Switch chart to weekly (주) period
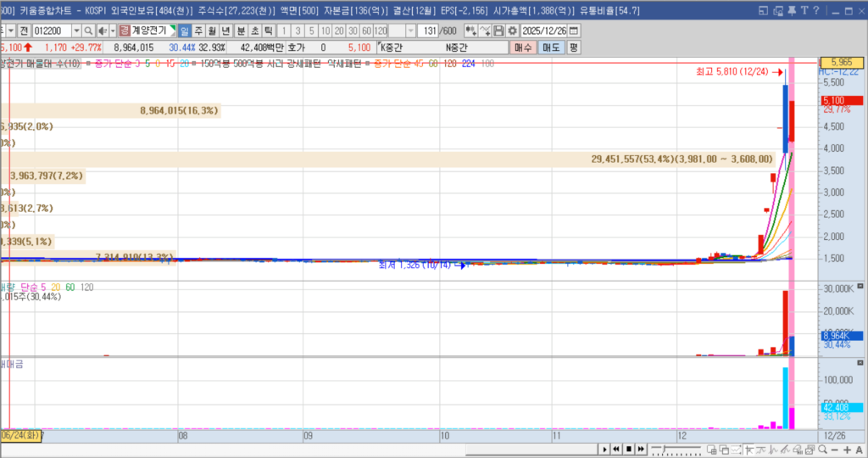The height and width of the screenshot is (458, 868). 198,31
